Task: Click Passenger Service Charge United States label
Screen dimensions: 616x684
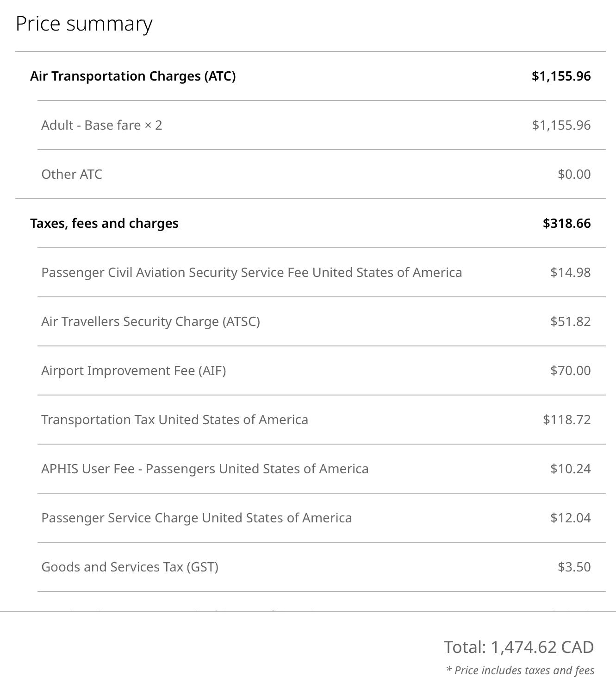Action: coord(196,518)
